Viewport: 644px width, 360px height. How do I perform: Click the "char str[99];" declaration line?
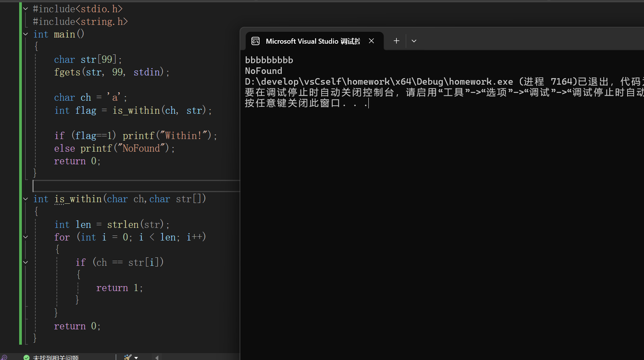click(88, 59)
